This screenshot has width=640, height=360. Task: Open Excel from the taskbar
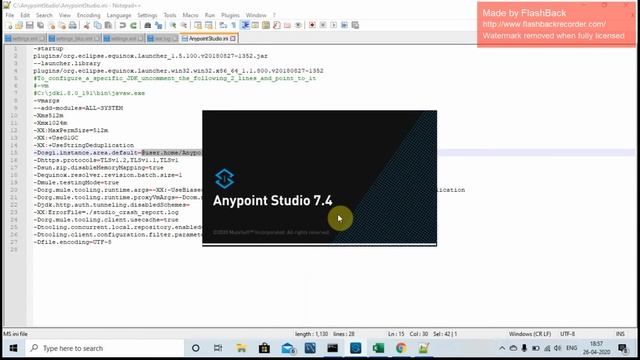coord(378,348)
